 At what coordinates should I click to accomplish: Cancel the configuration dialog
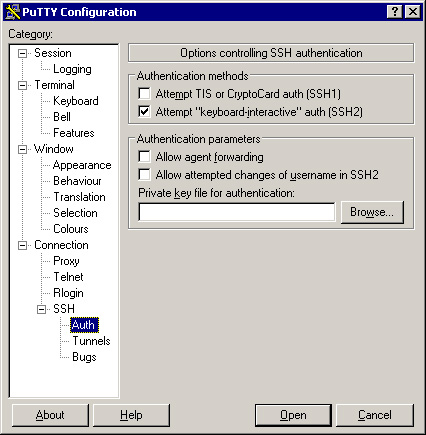(x=375, y=415)
